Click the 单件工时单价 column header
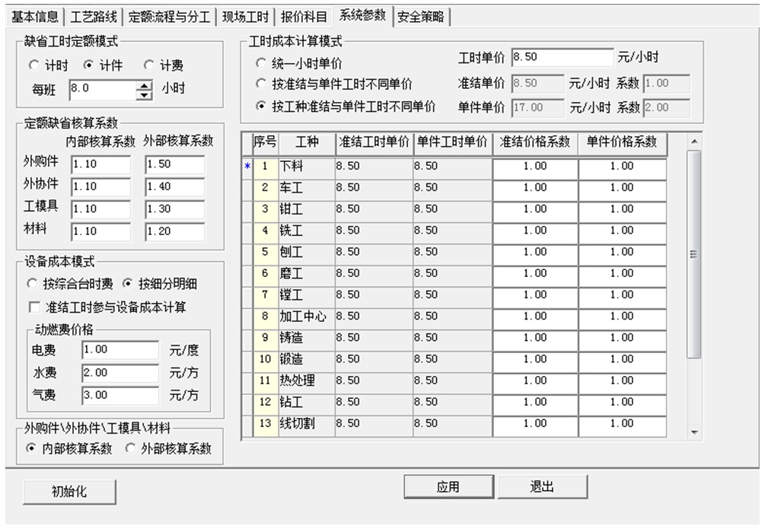The width and height of the screenshot is (768, 532). pos(453,144)
